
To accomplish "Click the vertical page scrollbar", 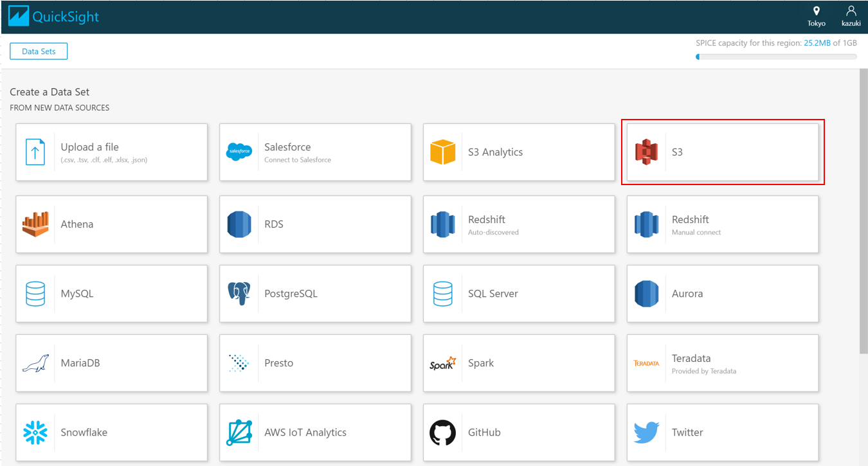I will point(863,211).
